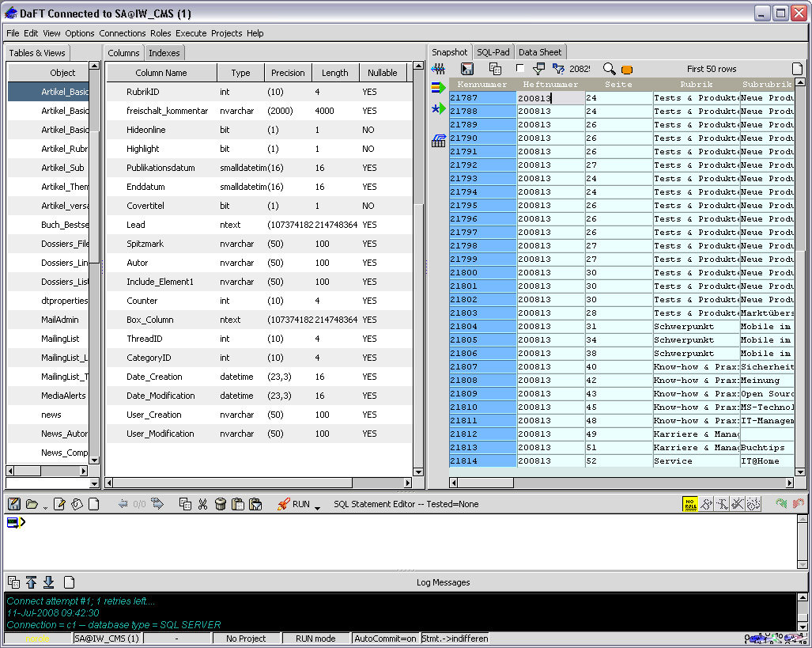Image resolution: width=812 pixels, height=648 pixels.
Task: Click the table grid icon left of snapshot
Action: 439,141
